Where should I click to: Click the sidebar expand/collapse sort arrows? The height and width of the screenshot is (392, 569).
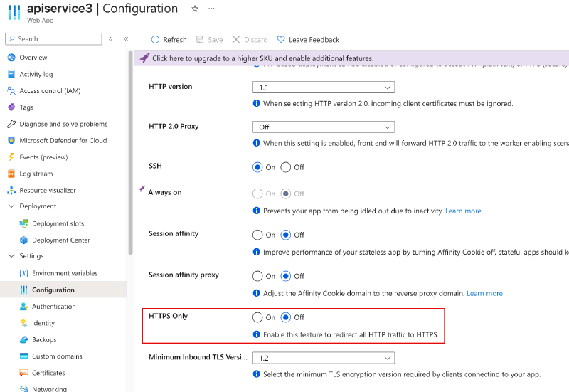[110, 39]
